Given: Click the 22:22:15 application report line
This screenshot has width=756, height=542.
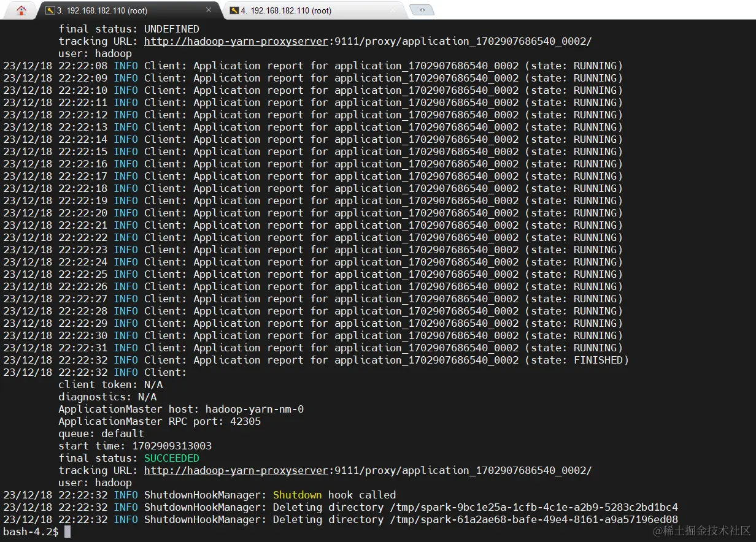Looking at the screenshot, I should (x=313, y=151).
